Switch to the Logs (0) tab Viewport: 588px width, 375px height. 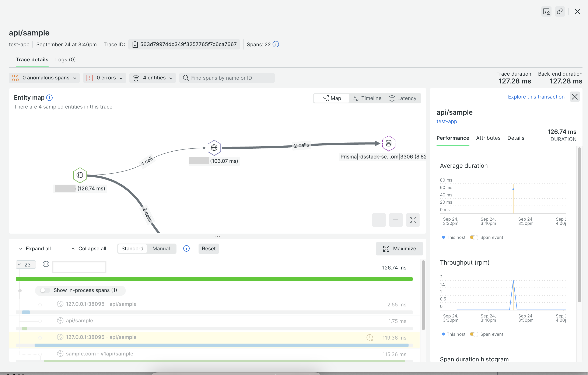click(66, 60)
